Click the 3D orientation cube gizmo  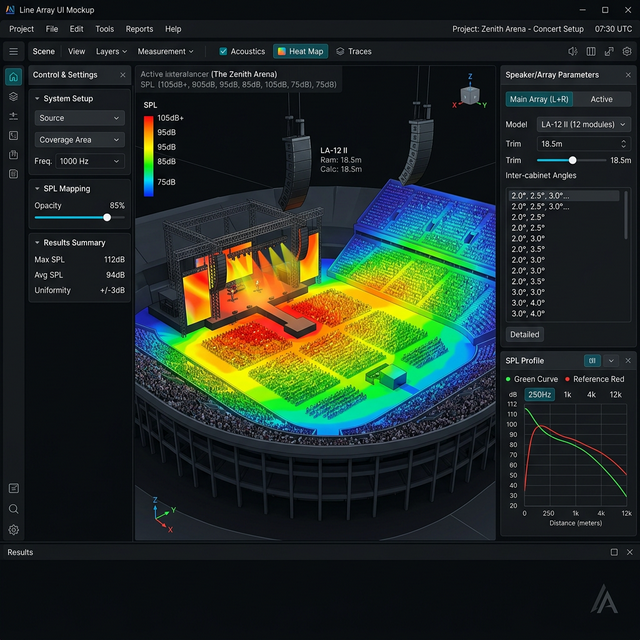click(x=470, y=93)
